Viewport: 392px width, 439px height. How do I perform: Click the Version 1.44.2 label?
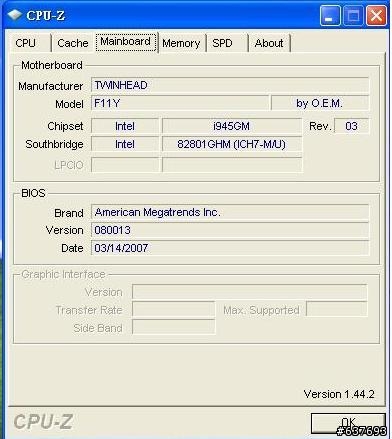(339, 394)
